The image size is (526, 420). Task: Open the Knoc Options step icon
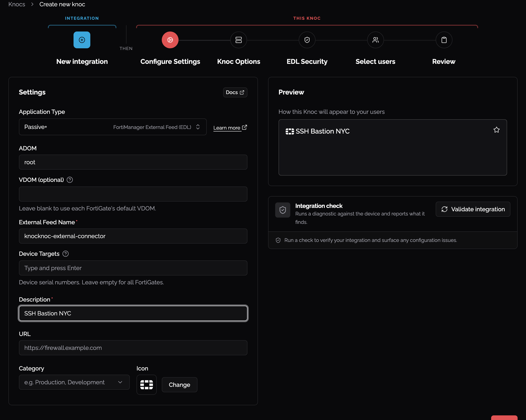pyautogui.click(x=238, y=40)
